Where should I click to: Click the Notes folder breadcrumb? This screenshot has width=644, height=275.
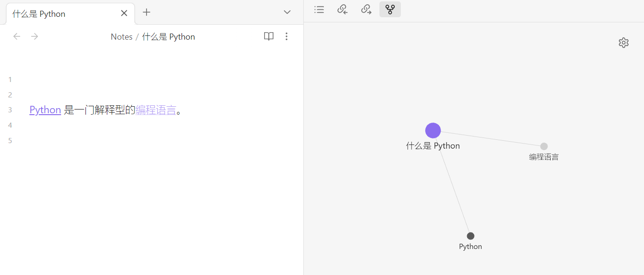121,37
